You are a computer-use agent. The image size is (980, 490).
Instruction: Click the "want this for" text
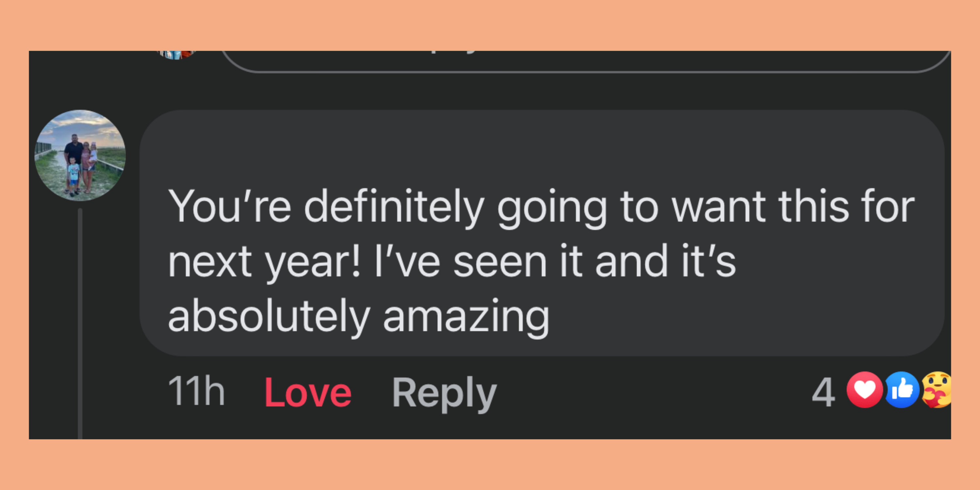click(793, 206)
